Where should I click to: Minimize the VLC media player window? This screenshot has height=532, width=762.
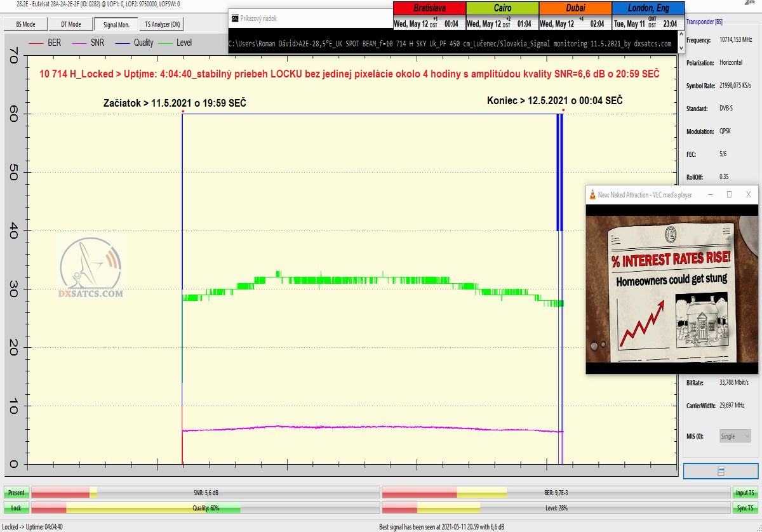point(709,194)
